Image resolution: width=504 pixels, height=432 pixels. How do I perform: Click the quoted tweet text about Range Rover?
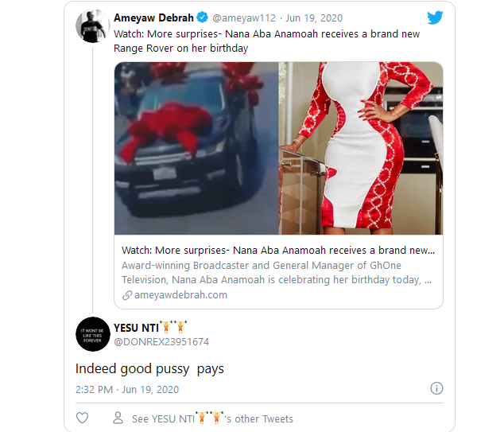click(x=266, y=41)
